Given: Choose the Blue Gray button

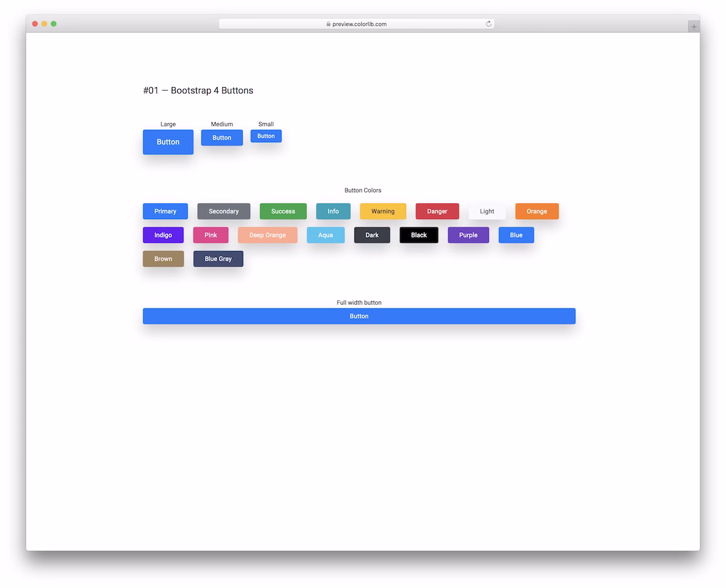Looking at the screenshot, I should [218, 259].
